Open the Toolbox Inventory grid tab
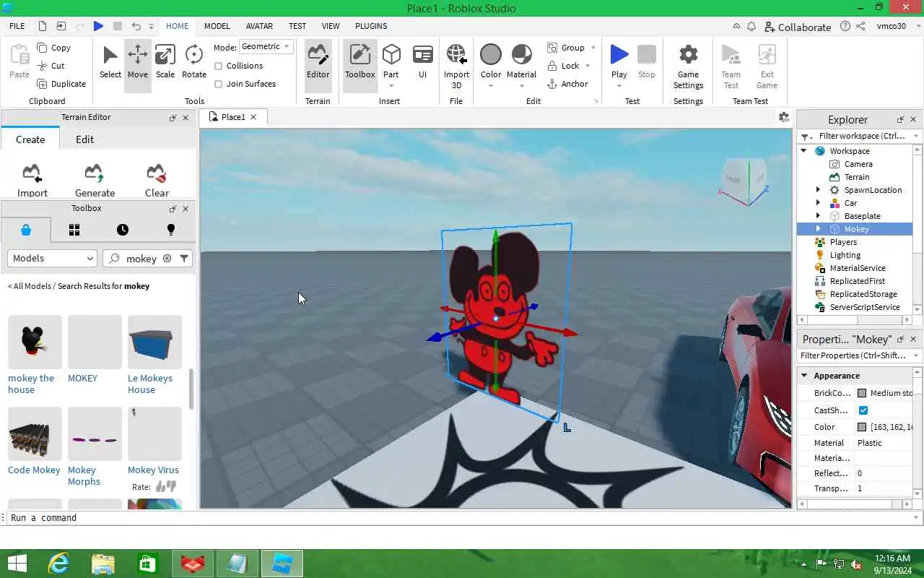This screenshot has height=578, width=924. click(74, 230)
